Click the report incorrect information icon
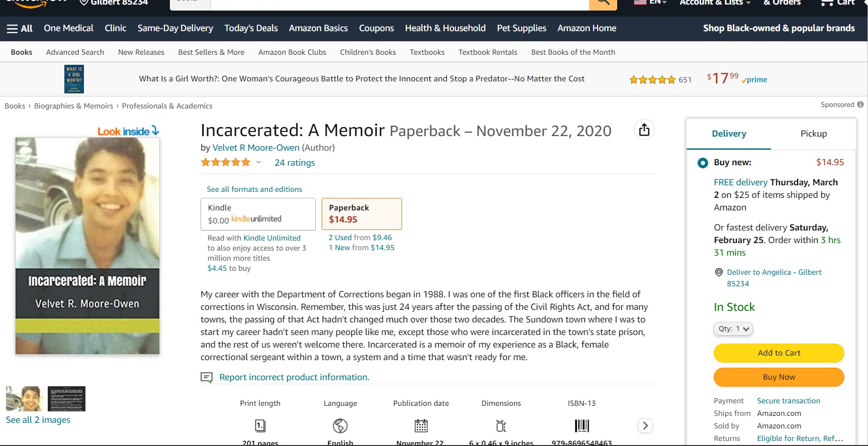This screenshot has height=446, width=868. pyautogui.click(x=207, y=377)
